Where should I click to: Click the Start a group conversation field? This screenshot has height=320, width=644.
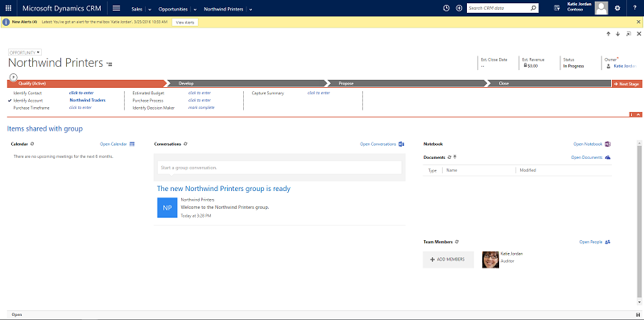pyautogui.click(x=279, y=168)
